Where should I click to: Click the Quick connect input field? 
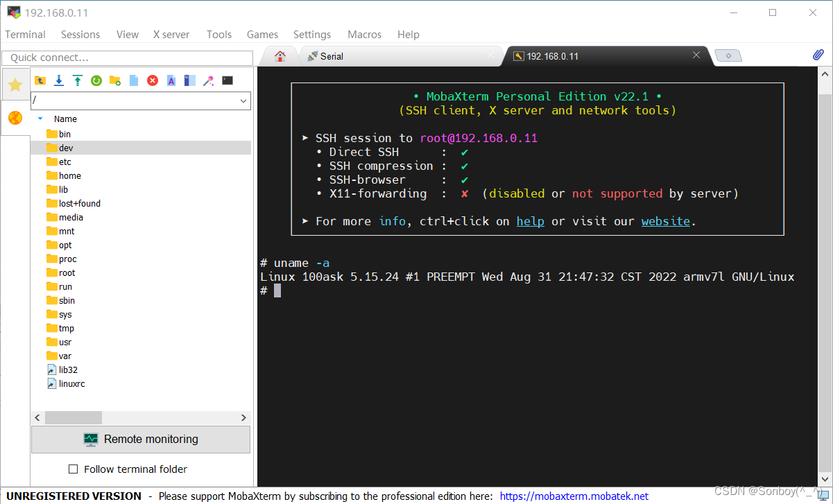pyautogui.click(x=128, y=58)
